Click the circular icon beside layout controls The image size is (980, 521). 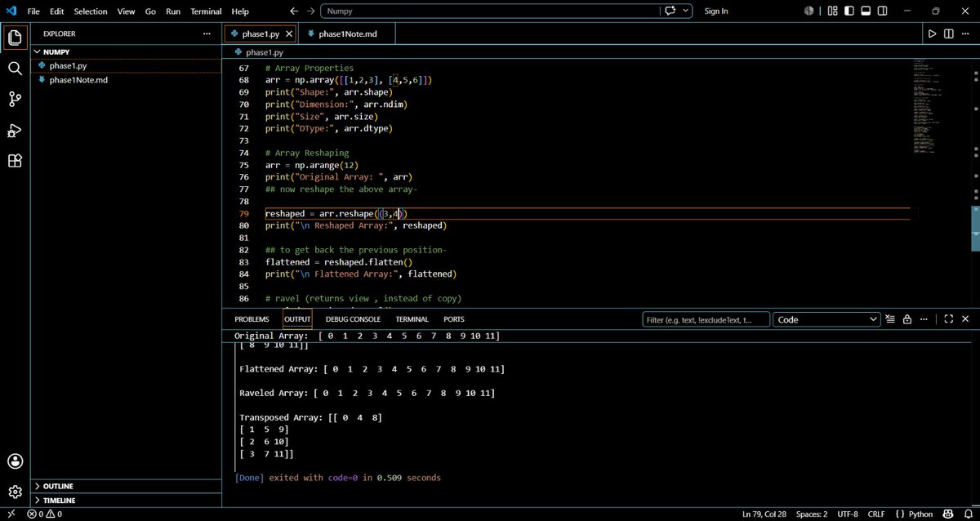[x=809, y=11]
